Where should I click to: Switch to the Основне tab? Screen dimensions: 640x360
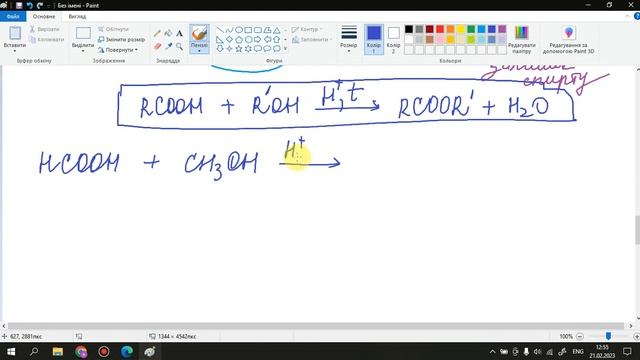click(x=44, y=16)
